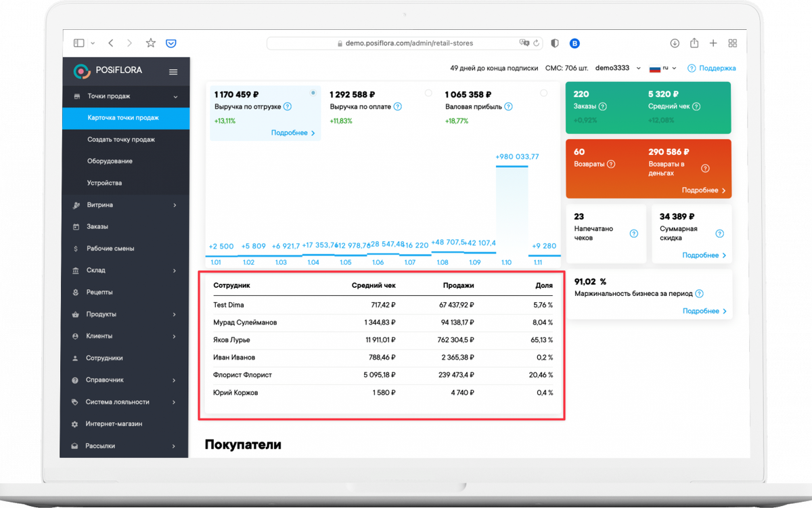Select the radio button on Валовая прибыль card

pyautogui.click(x=544, y=93)
